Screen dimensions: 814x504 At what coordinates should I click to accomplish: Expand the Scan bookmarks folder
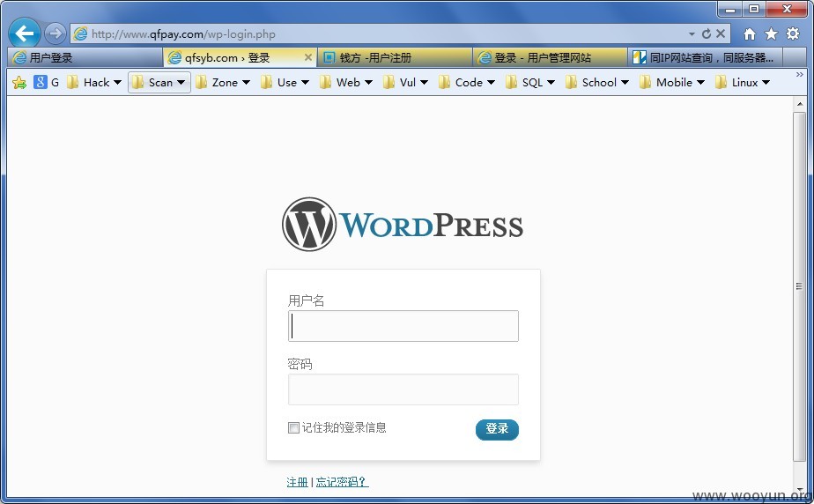click(x=159, y=82)
